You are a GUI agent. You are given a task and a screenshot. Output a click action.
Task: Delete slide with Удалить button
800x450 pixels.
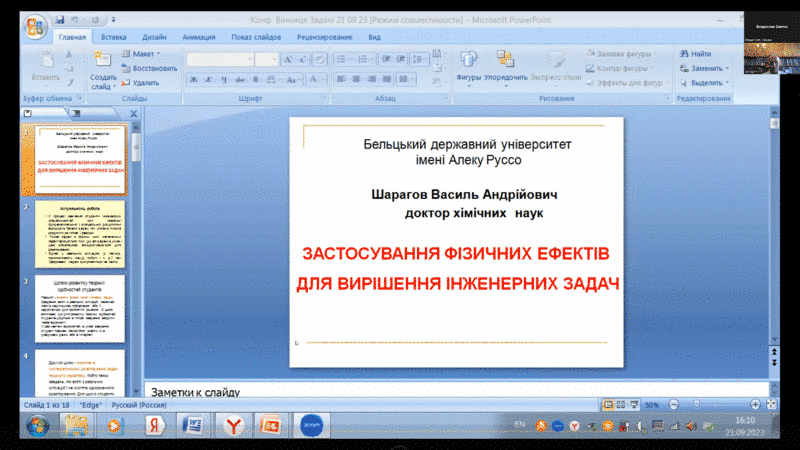click(145, 83)
